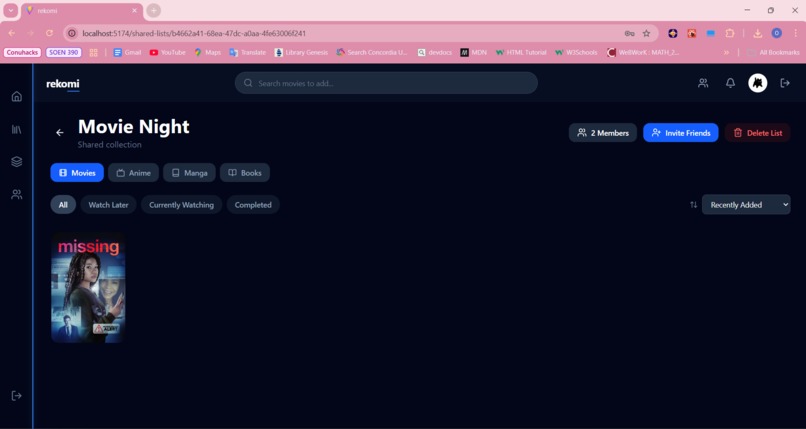
Task: Close the rekomi browser tab
Action: click(x=135, y=10)
